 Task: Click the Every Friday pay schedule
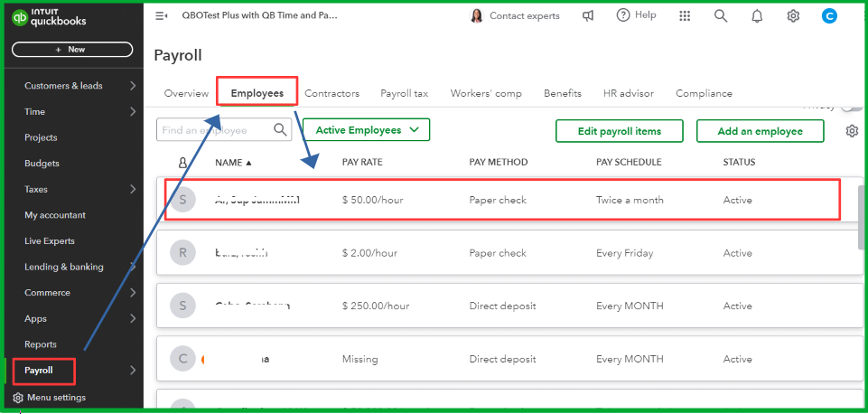click(624, 253)
